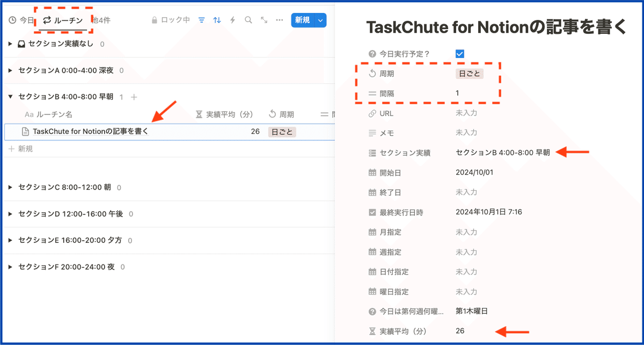
Task: Expand セクションA 0:00-4:00 深夜 group
Action: point(10,70)
